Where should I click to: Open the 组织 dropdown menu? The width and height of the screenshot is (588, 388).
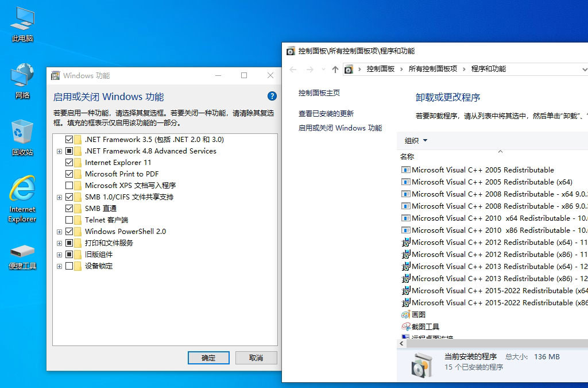pyautogui.click(x=416, y=140)
